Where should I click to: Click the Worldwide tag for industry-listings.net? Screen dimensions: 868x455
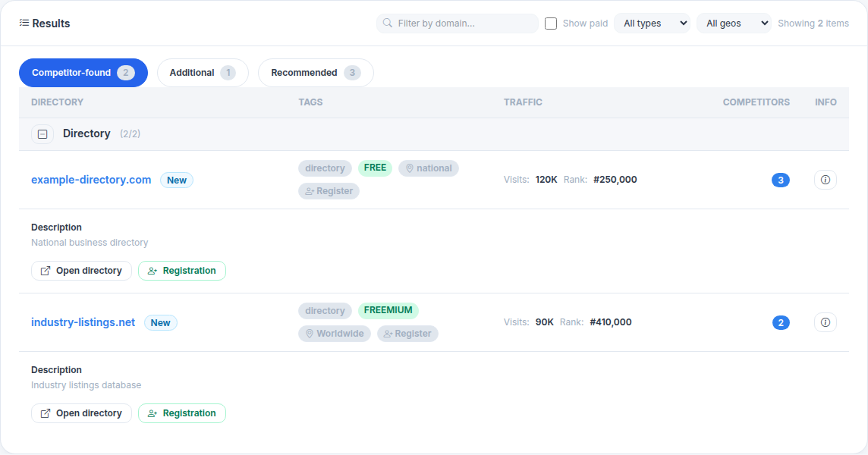coord(335,333)
